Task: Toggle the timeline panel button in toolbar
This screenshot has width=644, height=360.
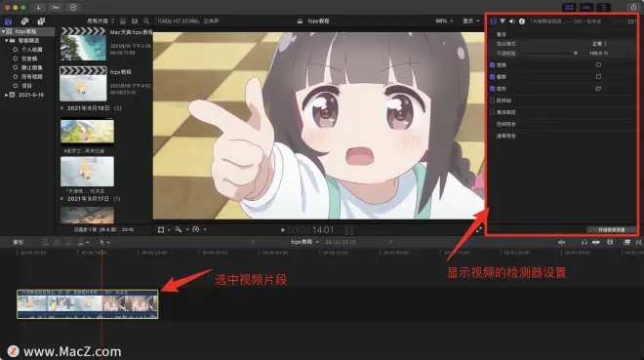Action: (586, 8)
